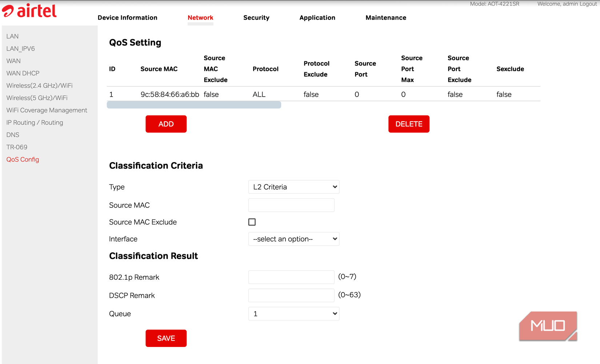Screen dimensions: 600x364
Task: Click the Source MAC column header
Action: pyautogui.click(x=159, y=69)
